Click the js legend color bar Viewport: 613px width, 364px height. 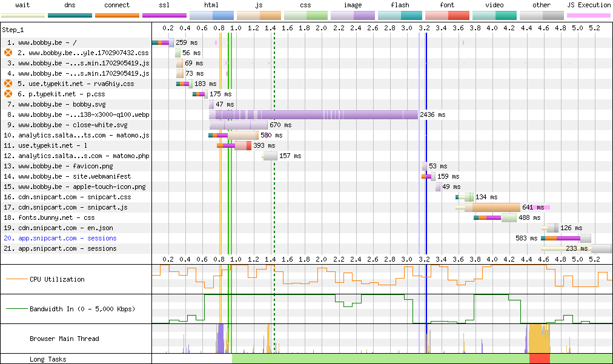pos(259,16)
